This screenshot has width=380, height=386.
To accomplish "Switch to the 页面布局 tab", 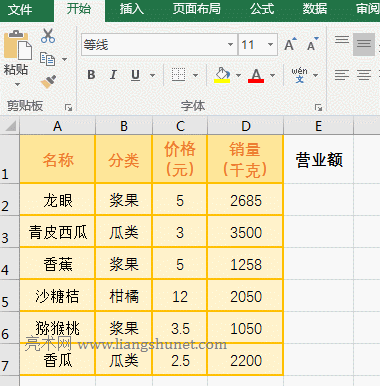I will click(196, 9).
